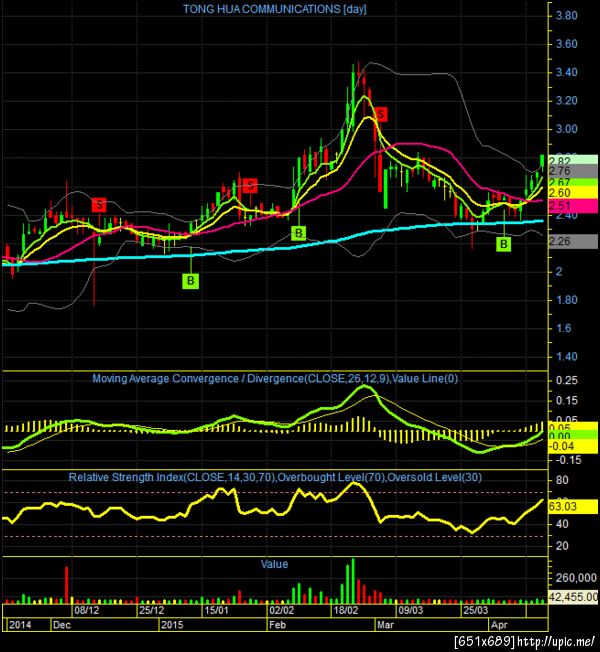Click the 3.20 price axis label

coord(566,101)
